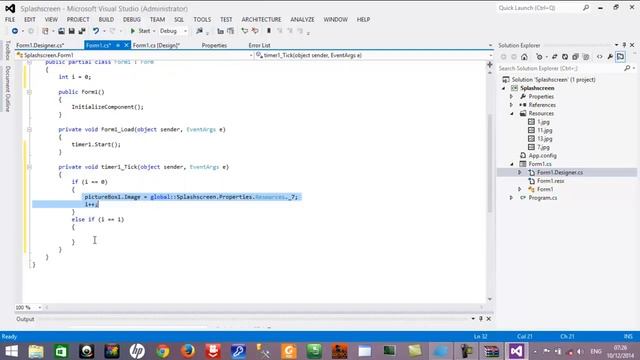Viewport: 640px width, 360px height.
Task: Switch to the Error List tab
Action: click(x=259, y=45)
